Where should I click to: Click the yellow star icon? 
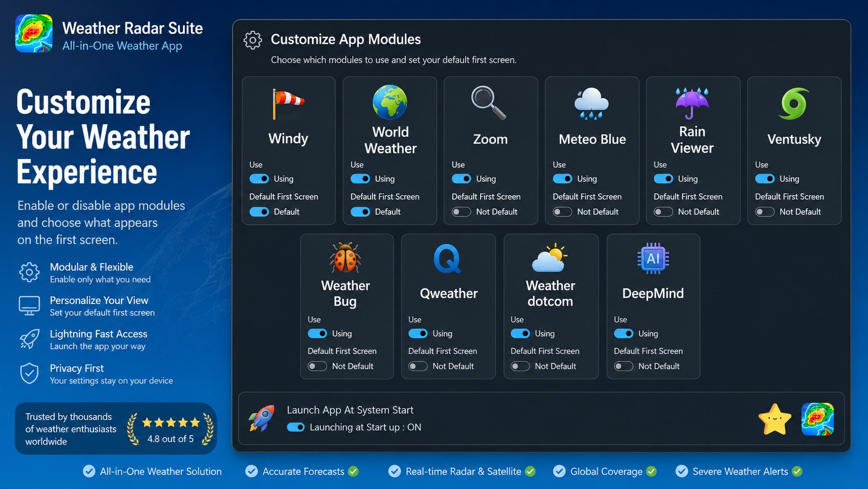[x=775, y=419]
